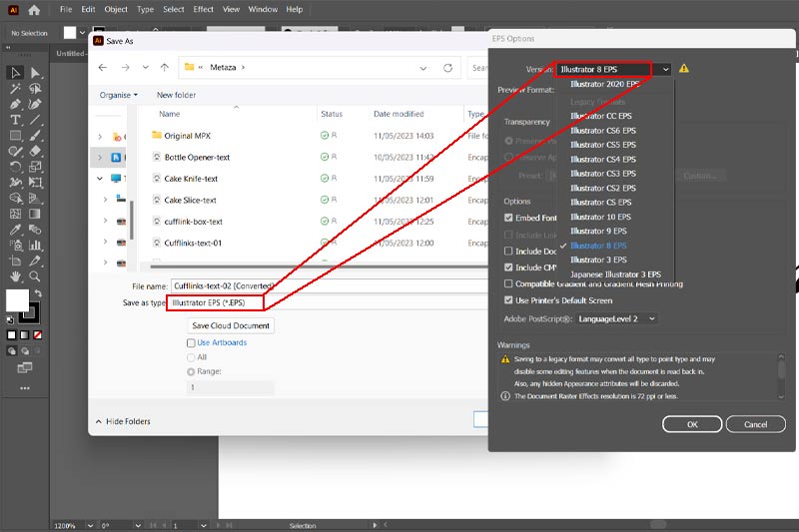Click the Back arrow in Save As dialog
The height and width of the screenshot is (532, 799).
[103, 68]
